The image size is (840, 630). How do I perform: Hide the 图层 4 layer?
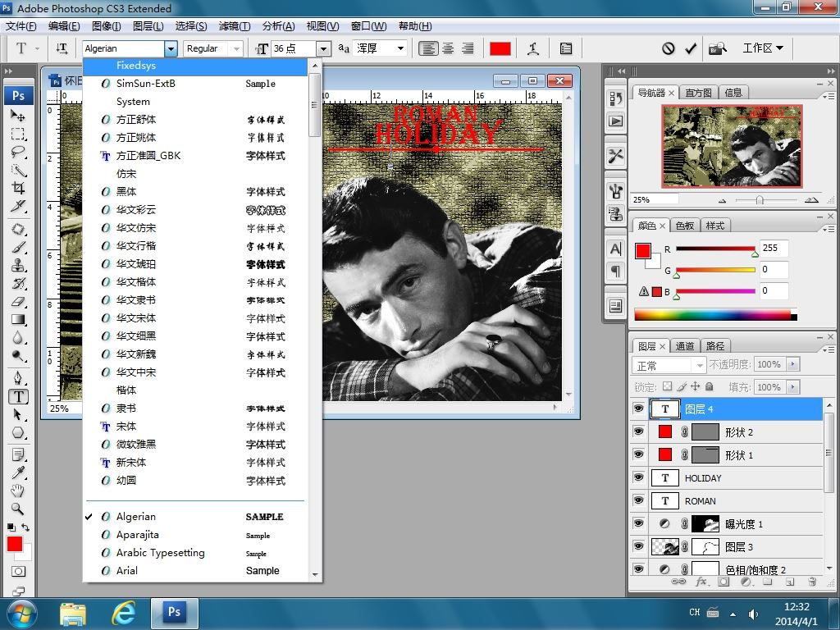point(638,409)
